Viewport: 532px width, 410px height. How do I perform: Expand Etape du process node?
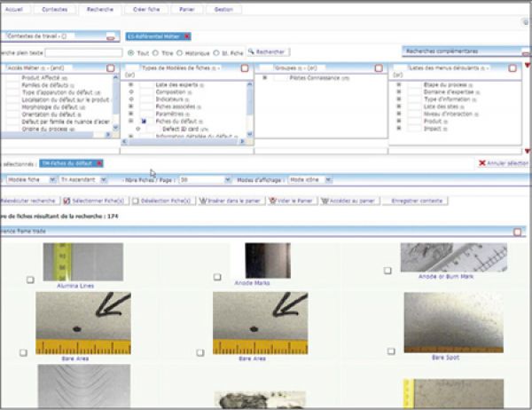point(399,84)
